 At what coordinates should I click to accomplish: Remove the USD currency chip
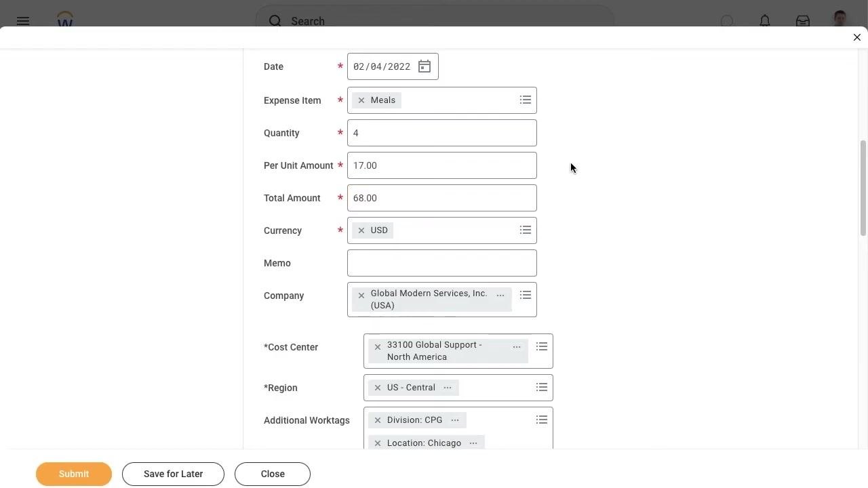(x=361, y=230)
